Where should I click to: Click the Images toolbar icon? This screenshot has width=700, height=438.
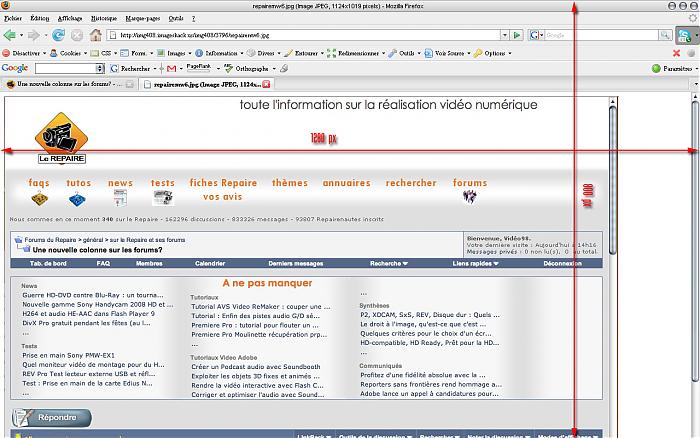point(161,53)
